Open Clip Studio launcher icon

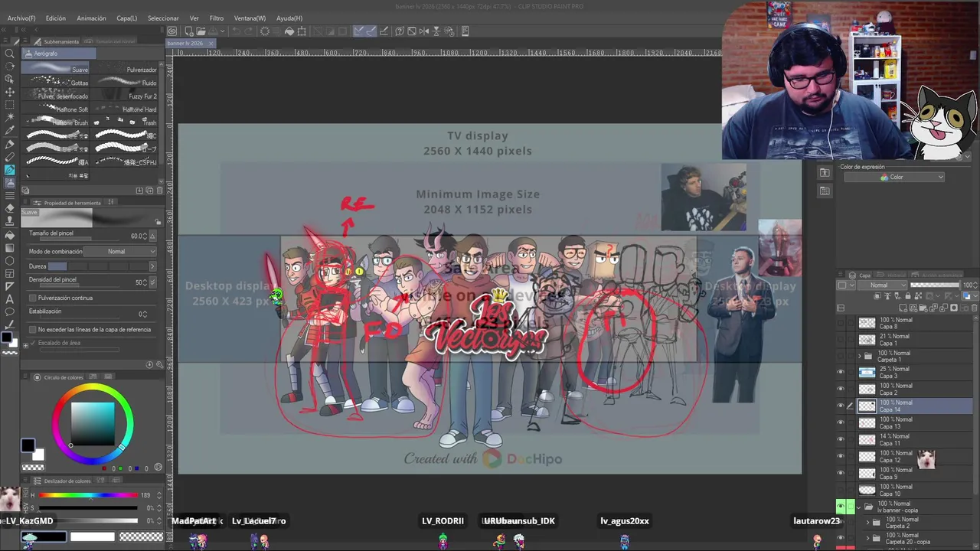pos(172,31)
